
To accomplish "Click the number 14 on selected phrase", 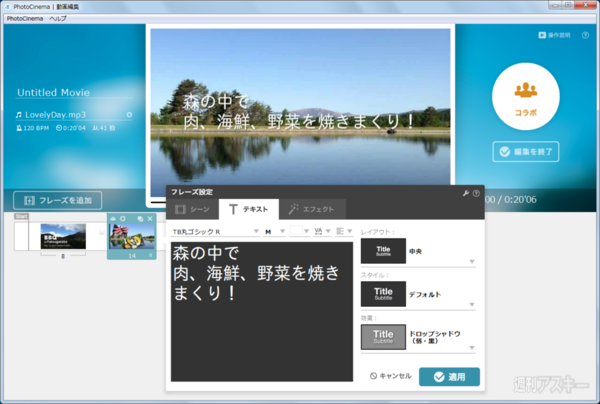I will (132, 256).
